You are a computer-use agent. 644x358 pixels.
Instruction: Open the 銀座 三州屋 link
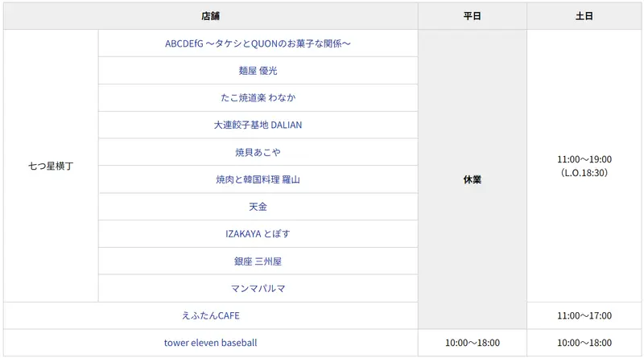258,261
